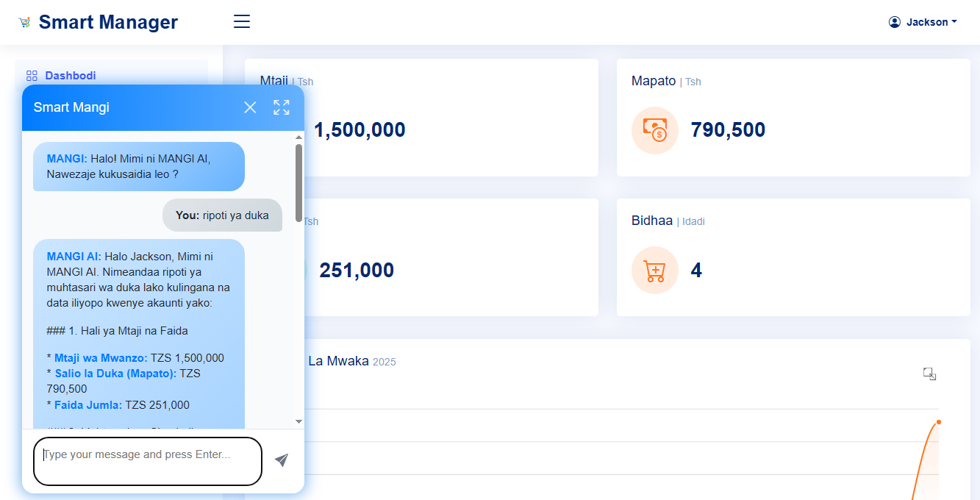This screenshot has height=500, width=980.
Task: Click the Smart Manager title link
Action: (x=108, y=22)
